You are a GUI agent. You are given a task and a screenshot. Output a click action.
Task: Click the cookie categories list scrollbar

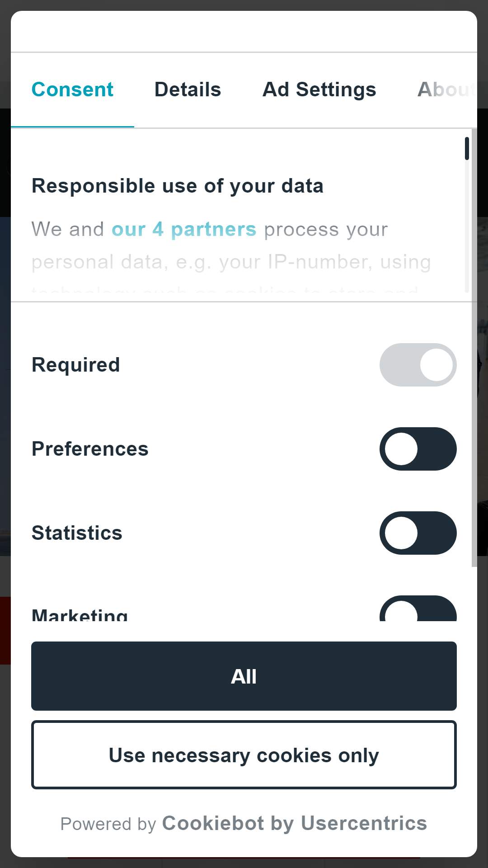[x=474, y=347]
